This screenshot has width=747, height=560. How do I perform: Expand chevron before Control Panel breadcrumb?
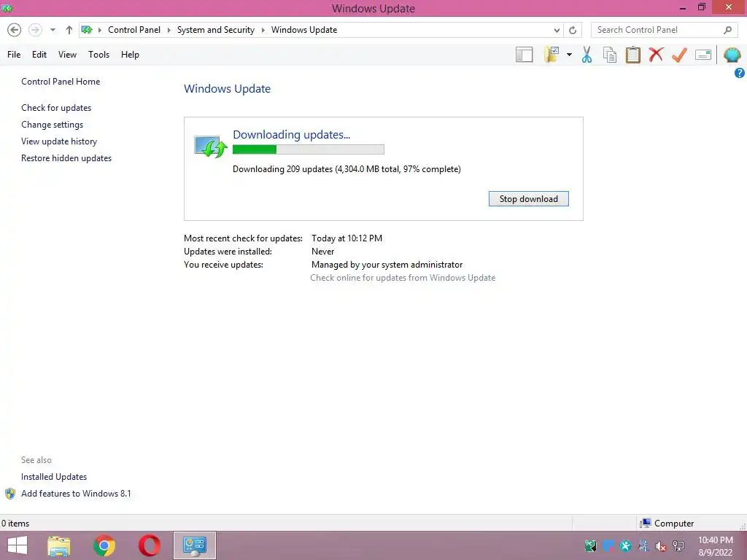100,30
